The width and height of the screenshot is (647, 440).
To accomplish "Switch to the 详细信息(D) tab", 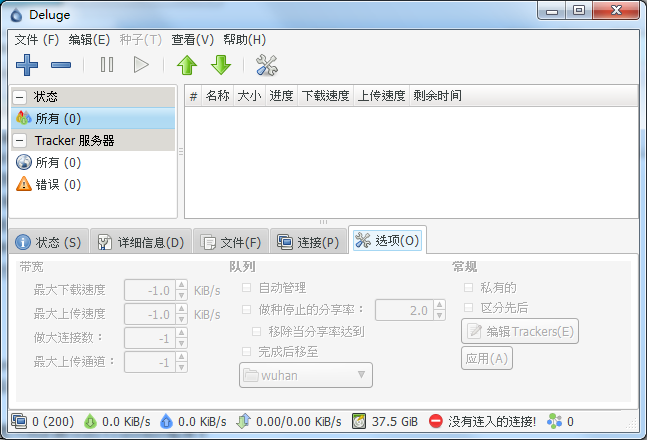I will point(141,242).
